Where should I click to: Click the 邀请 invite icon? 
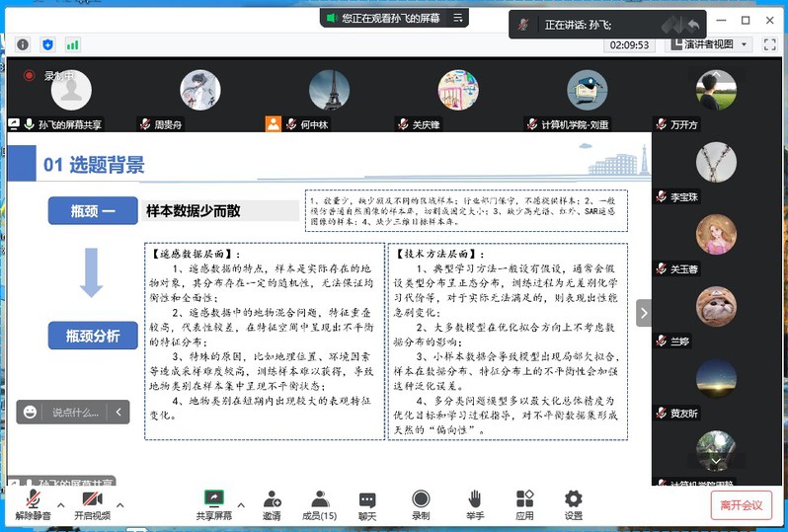272,499
